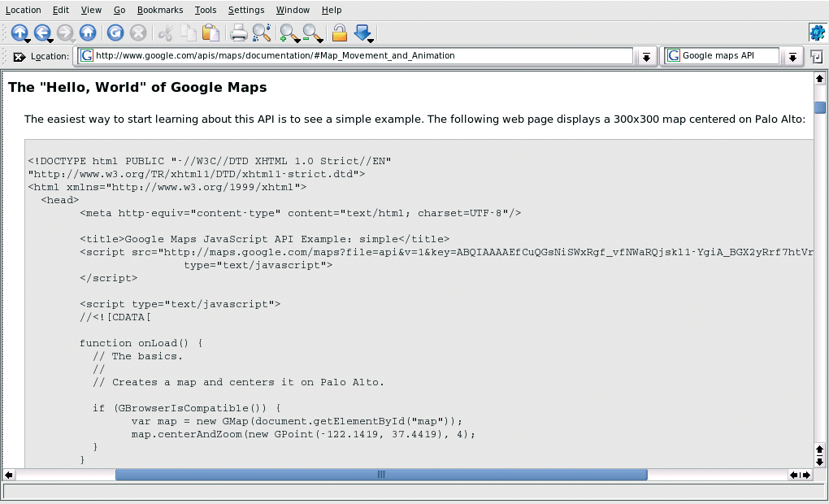Screen dimensions: 829x504
Task: Click the Back navigation arrow
Action: [42, 33]
